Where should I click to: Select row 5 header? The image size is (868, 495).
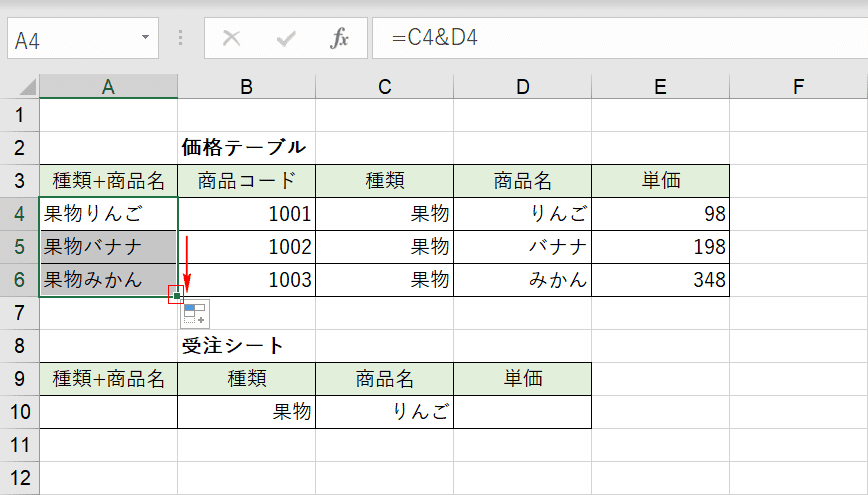(x=19, y=247)
